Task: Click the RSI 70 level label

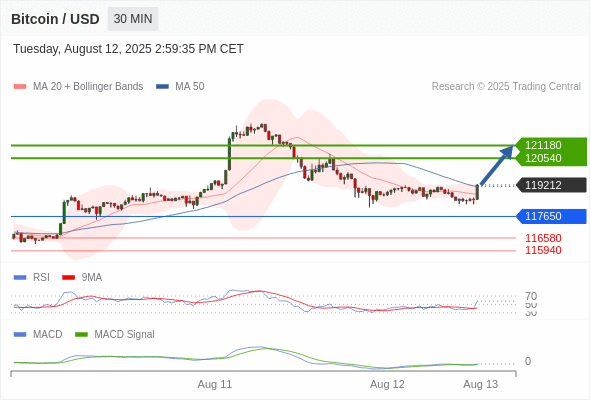Action: (x=531, y=296)
